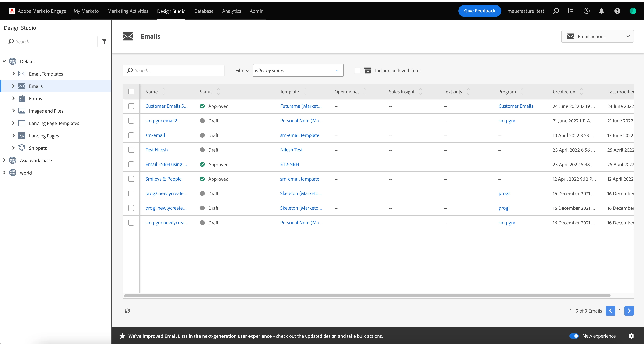Image resolution: width=644 pixels, height=344 pixels.
Task: Switch to the Marketing Activities tab
Action: tap(128, 11)
